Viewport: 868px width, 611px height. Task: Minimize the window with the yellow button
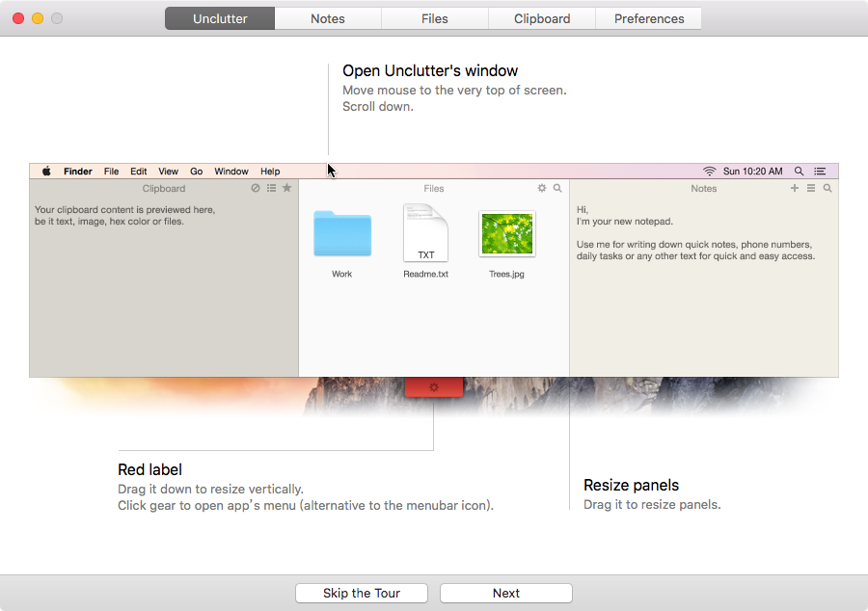[38, 18]
